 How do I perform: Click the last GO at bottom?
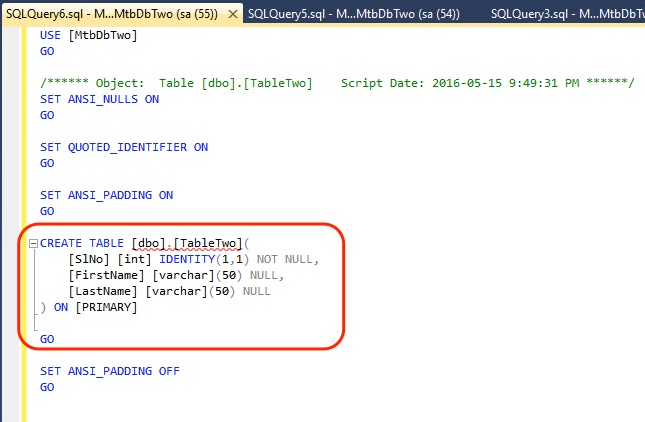point(47,387)
